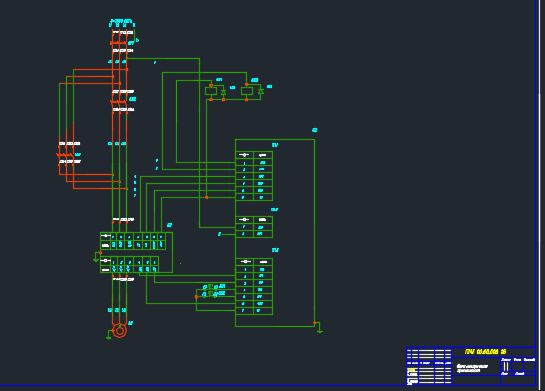This screenshot has width=545, height=391.
Task: Click the left relay coil rectangle
Action: click(211, 91)
